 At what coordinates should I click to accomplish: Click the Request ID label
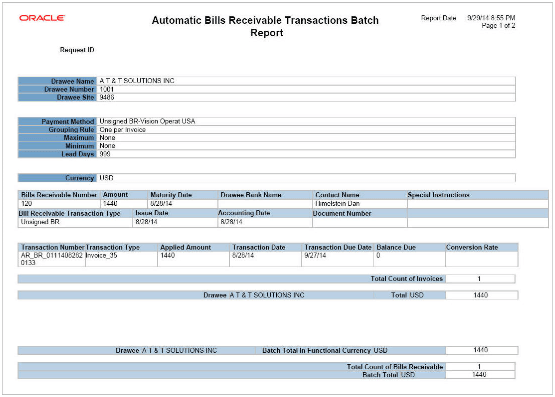click(77, 50)
